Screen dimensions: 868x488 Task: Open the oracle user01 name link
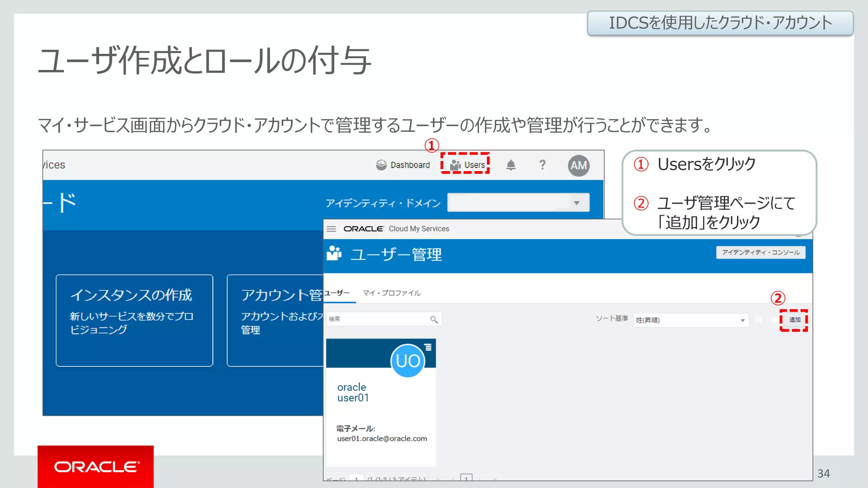(353, 393)
